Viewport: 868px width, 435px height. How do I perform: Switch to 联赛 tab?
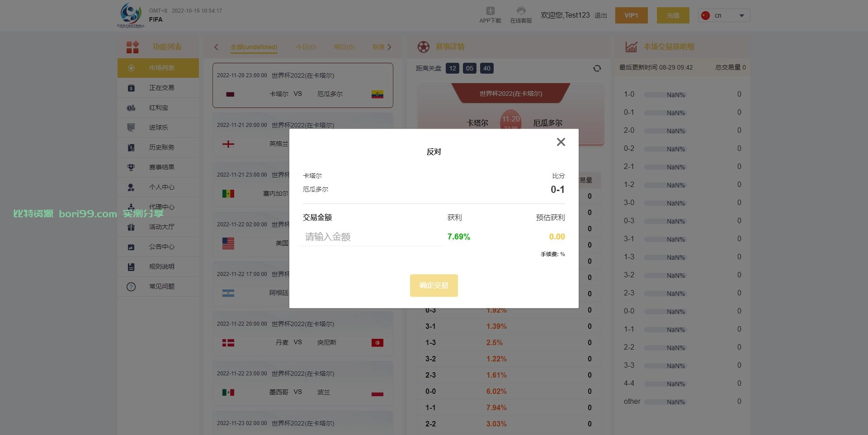pyautogui.click(x=378, y=47)
